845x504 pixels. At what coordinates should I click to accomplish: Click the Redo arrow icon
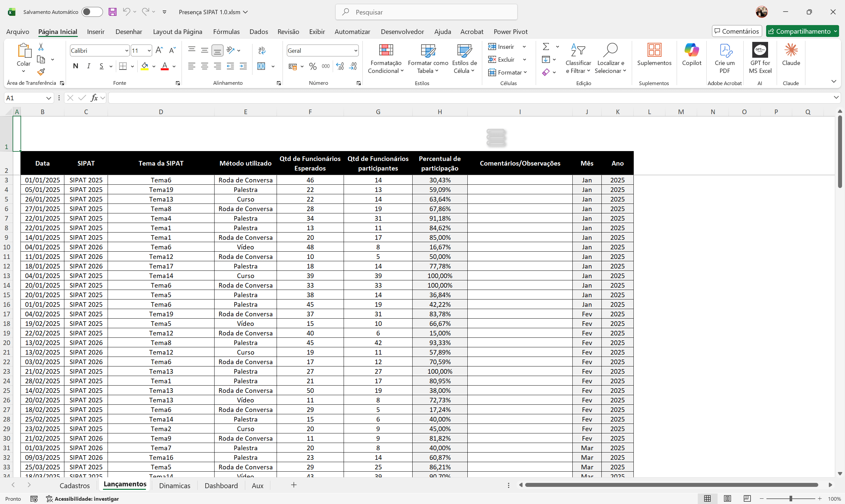pyautogui.click(x=146, y=12)
